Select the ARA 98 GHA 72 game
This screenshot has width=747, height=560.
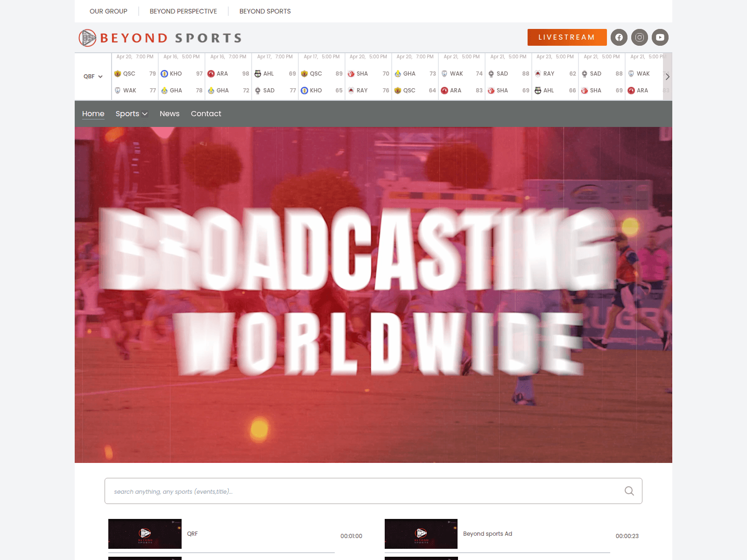point(228,77)
